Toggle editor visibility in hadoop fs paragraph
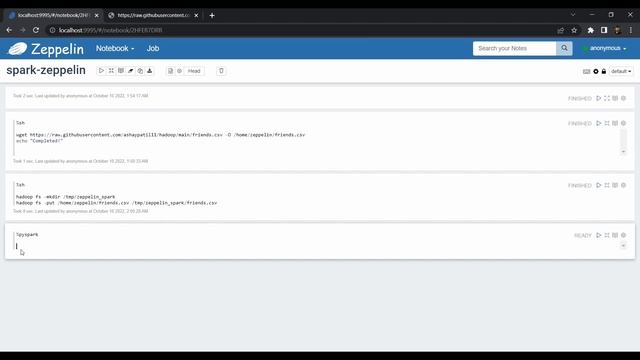The image size is (640, 360). tap(607, 185)
